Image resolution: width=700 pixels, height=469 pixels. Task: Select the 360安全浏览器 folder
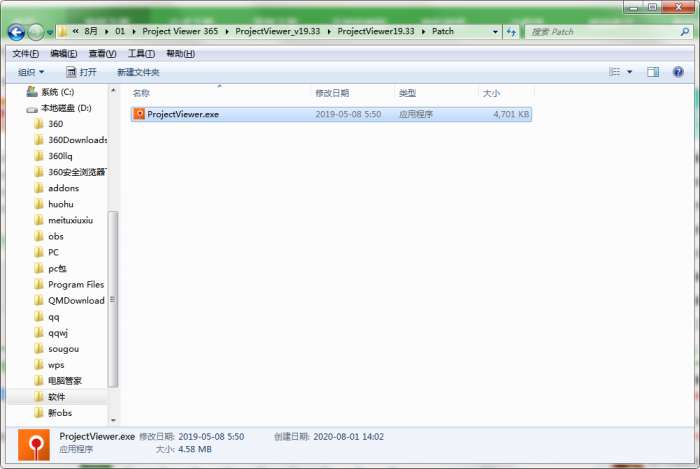[71, 172]
